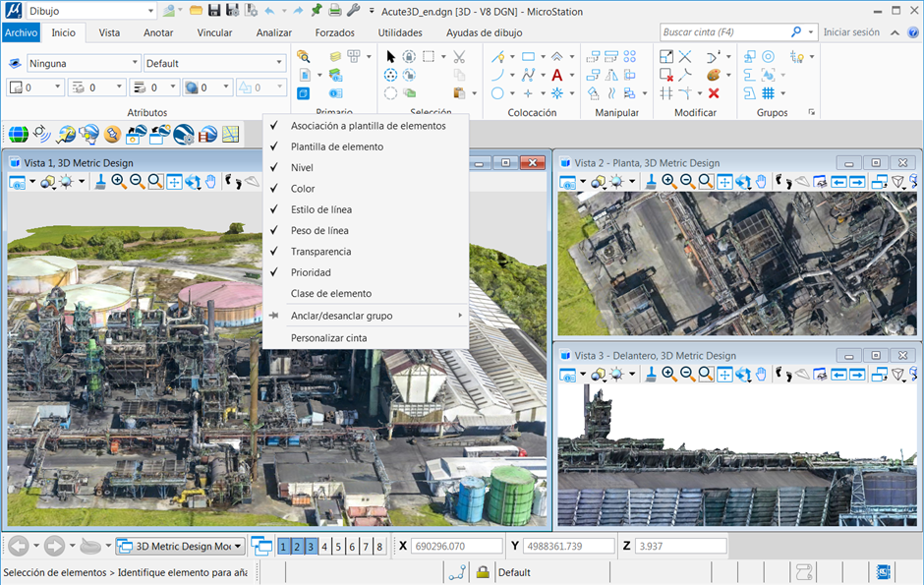Collapse the ribbon with the chevron button
Viewport: 924px width, 585px height.
tap(895, 32)
